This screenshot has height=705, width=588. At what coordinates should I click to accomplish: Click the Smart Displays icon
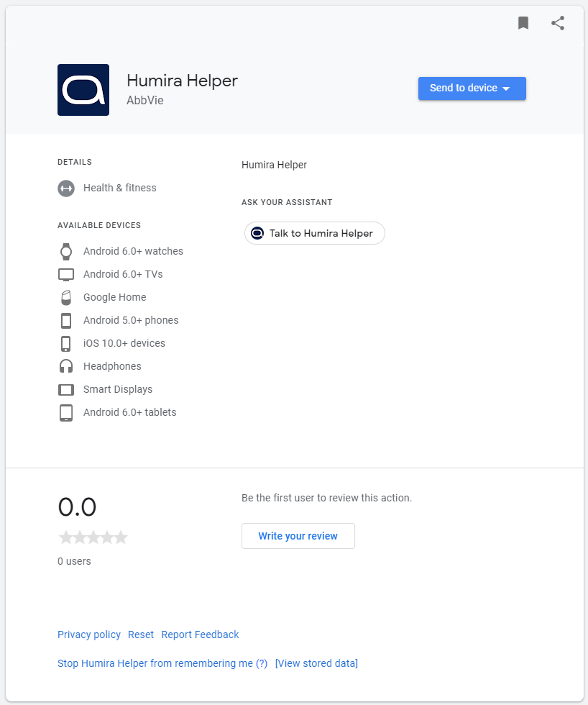coord(66,389)
